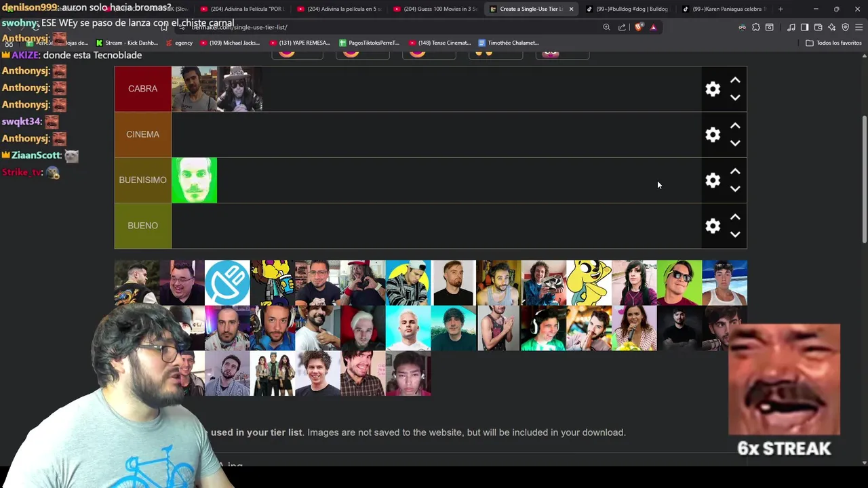Switch to 'Karen Paniagua celebra' tab
The height and width of the screenshot is (488, 868).
tap(724, 9)
